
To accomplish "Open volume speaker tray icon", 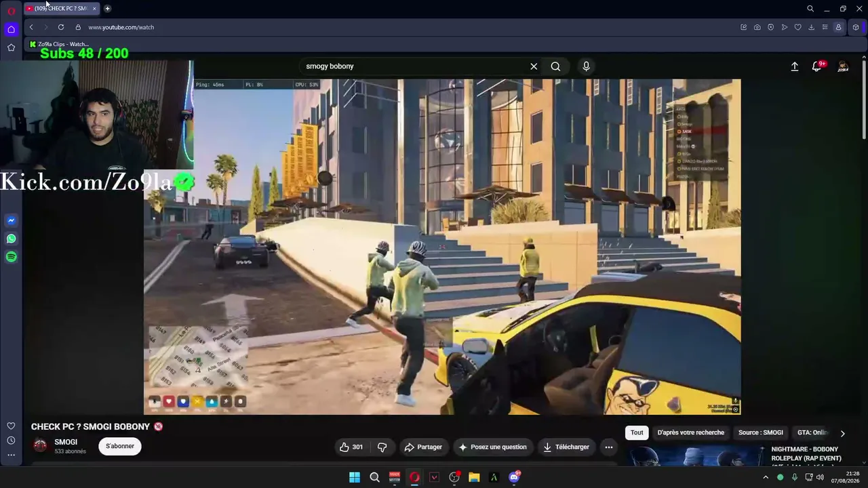I will pos(821,477).
